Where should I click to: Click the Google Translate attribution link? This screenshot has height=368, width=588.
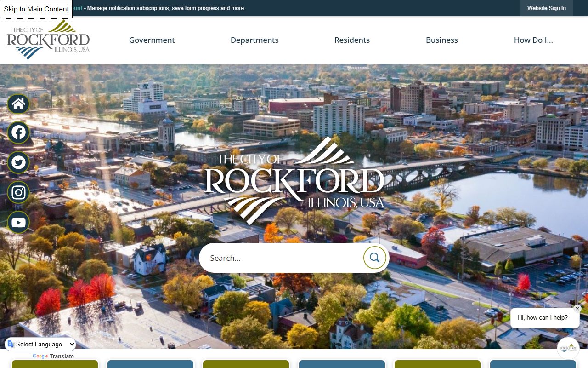coord(53,356)
